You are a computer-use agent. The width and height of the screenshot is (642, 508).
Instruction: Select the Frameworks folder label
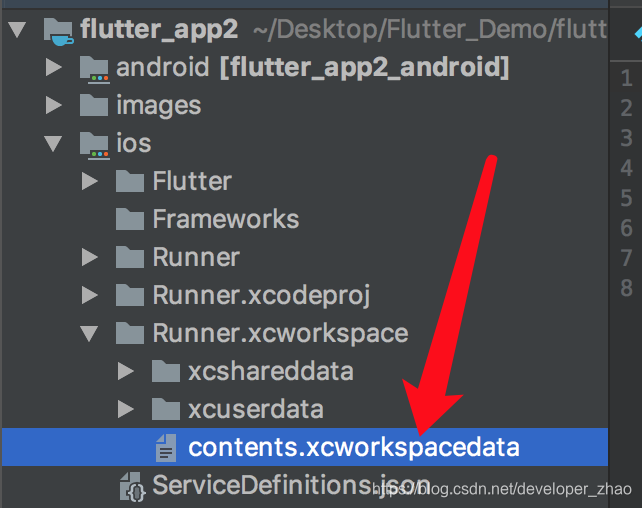[226, 219]
